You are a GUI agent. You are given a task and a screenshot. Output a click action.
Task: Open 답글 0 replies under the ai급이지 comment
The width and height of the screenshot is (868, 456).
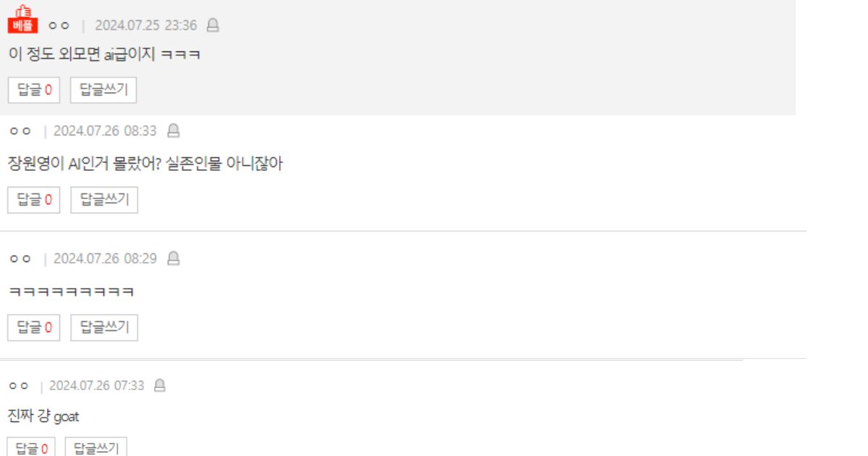[x=34, y=90]
